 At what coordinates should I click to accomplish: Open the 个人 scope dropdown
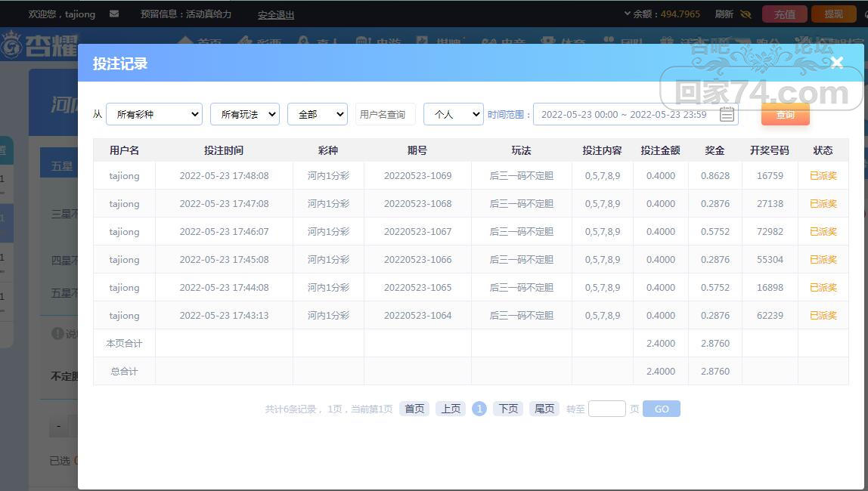pyautogui.click(x=454, y=115)
